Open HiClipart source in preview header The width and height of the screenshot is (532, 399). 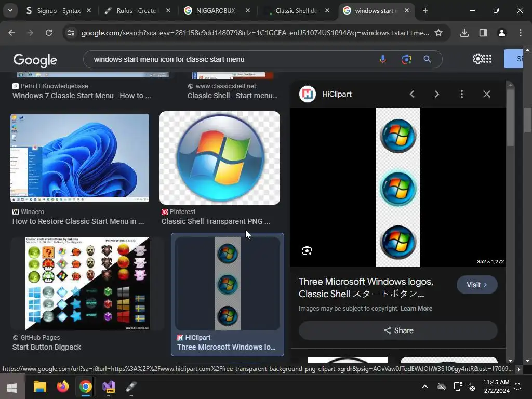(326, 94)
